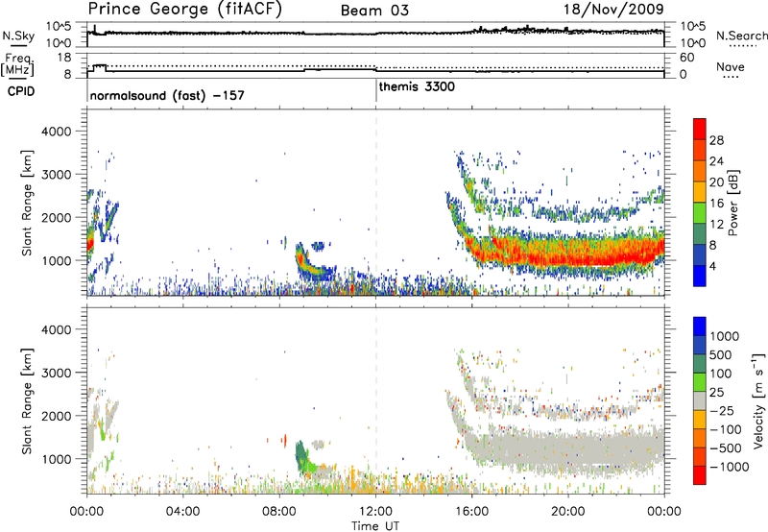Click the '08:00' time axis label
The width and height of the screenshot is (768, 532).
pyautogui.click(x=279, y=512)
